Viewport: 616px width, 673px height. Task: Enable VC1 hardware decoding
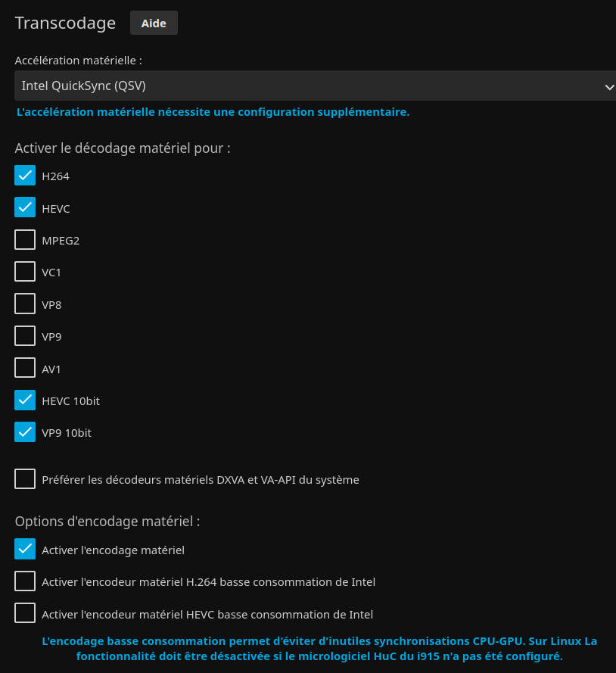pyautogui.click(x=25, y=272)
